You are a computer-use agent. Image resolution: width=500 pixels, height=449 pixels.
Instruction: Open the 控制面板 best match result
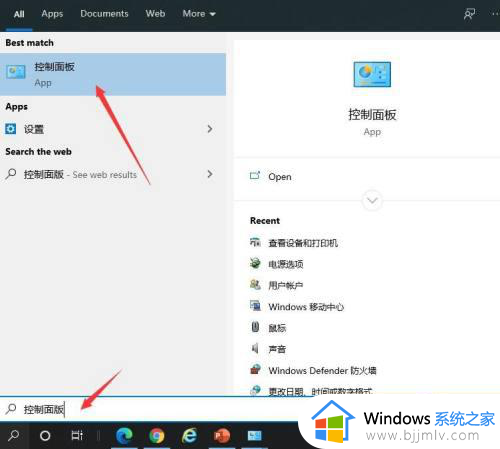[x=113, y=74]
